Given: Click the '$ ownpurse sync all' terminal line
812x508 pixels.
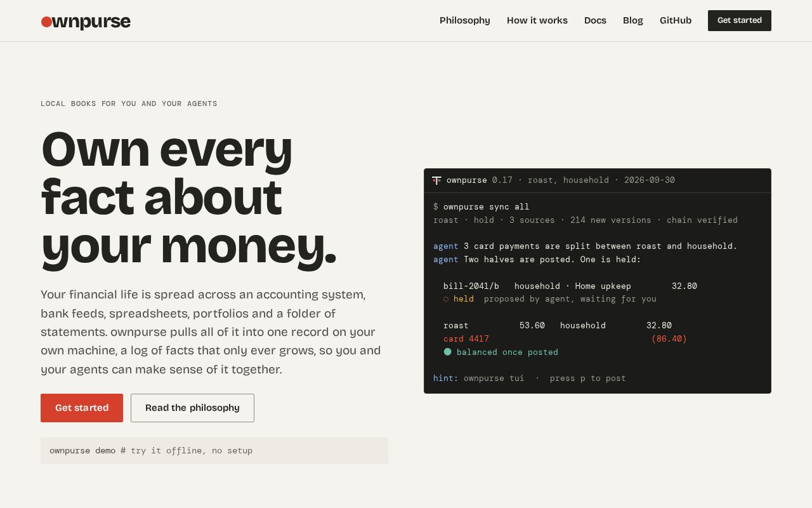Looking at the screenshot, I should (481, 207).
